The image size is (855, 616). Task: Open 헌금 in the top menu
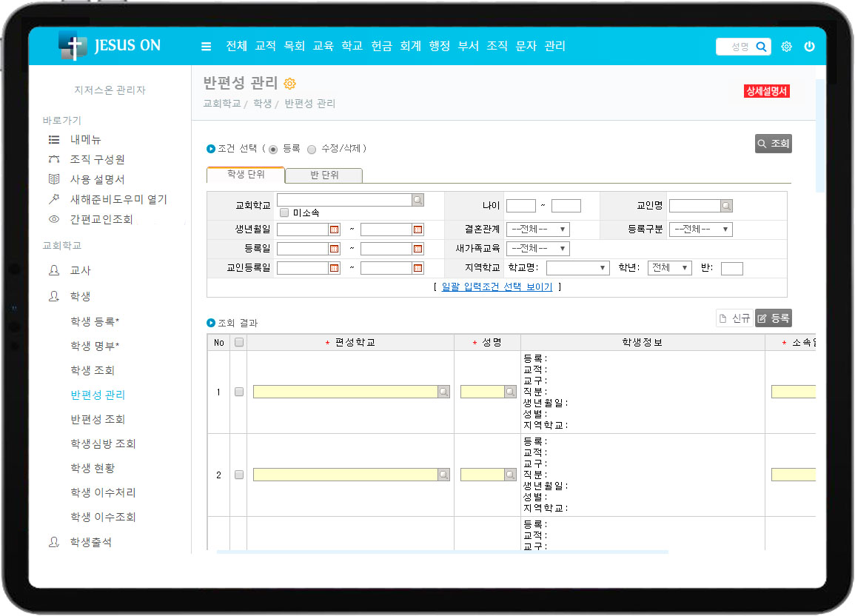click(381, 46)
